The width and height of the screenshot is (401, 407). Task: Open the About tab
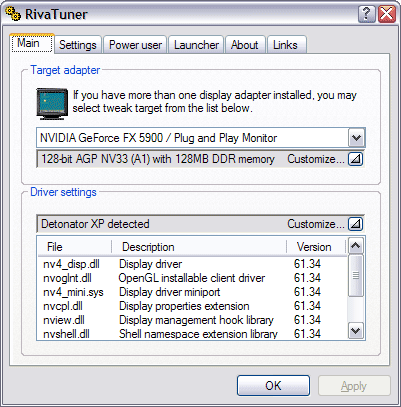click(245, 45)
